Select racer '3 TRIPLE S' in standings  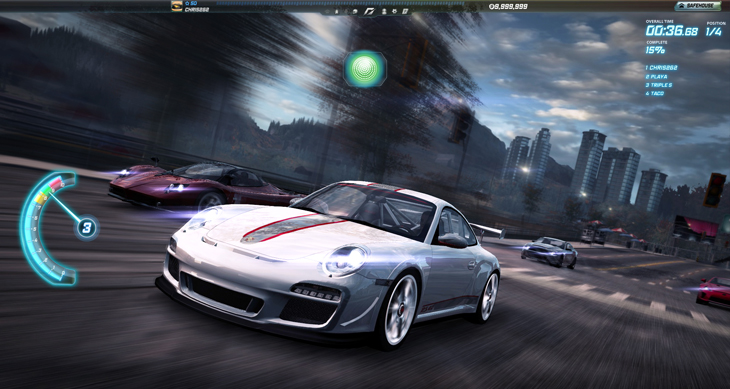[x=659, y=85]
